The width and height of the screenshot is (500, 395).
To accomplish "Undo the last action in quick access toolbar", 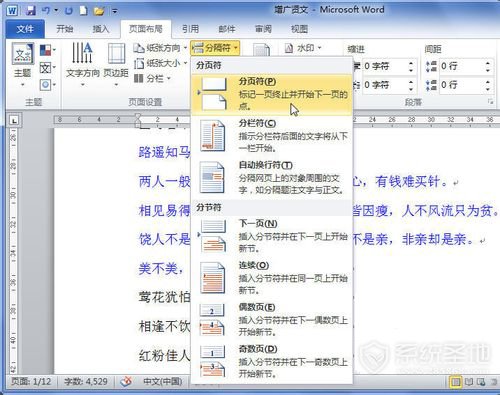I will click(x=46, y=11).
